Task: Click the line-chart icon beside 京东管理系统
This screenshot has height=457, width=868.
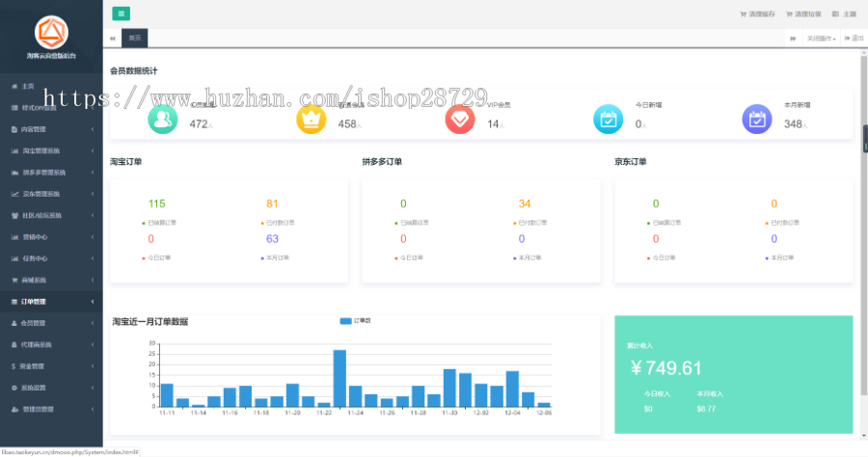Action: coord(14,194)
